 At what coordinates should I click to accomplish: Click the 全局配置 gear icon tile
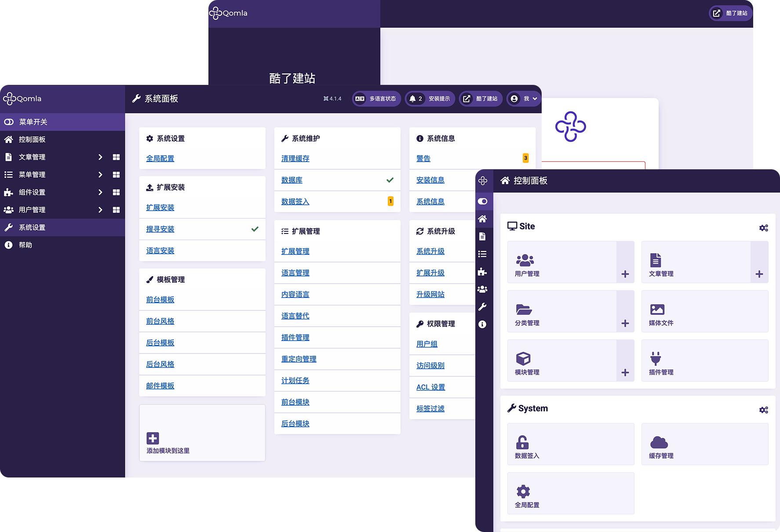523,492
